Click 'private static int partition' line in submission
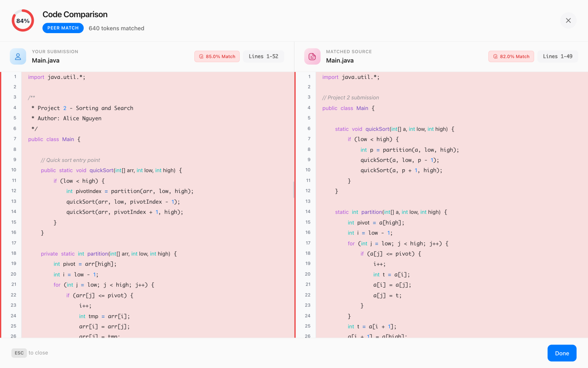Screen dimensions: 588x368 tap(109, 254)
